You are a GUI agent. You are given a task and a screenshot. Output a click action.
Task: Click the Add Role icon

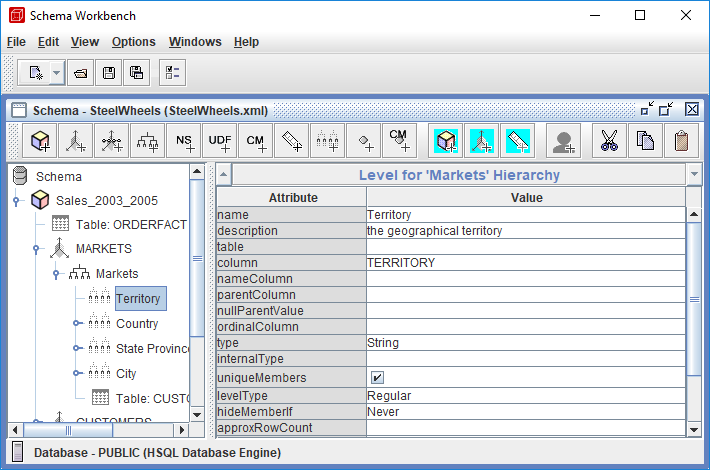(x=564, y=142)
